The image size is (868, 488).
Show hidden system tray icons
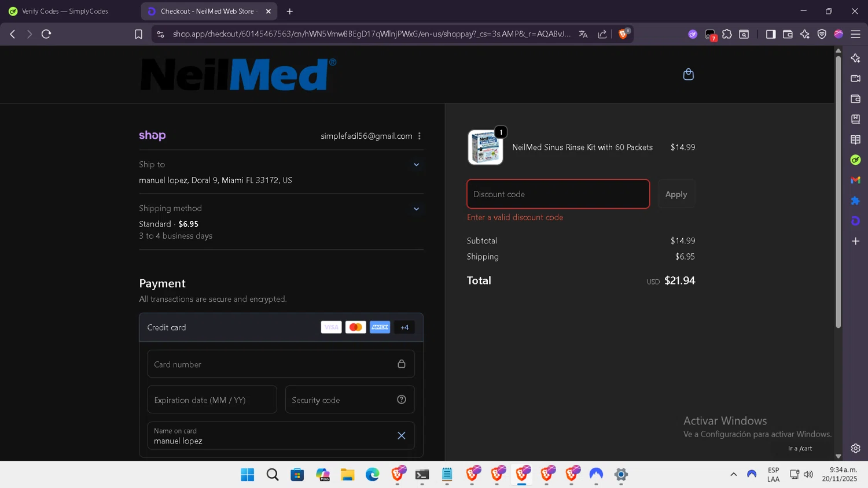(x=733, y=474)
